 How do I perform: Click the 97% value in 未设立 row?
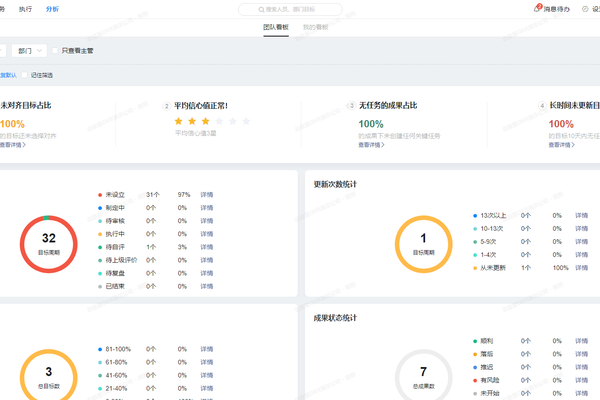(x=184, y=195)
